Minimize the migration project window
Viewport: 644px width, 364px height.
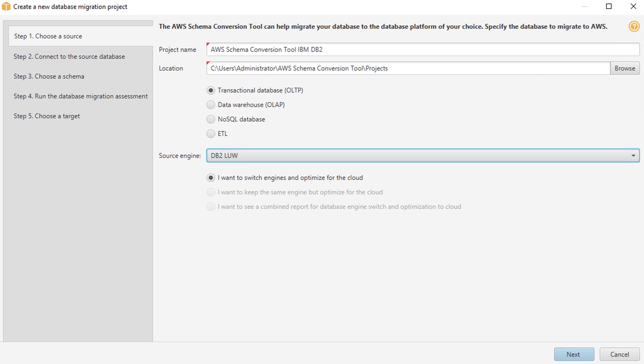[585, 6]
